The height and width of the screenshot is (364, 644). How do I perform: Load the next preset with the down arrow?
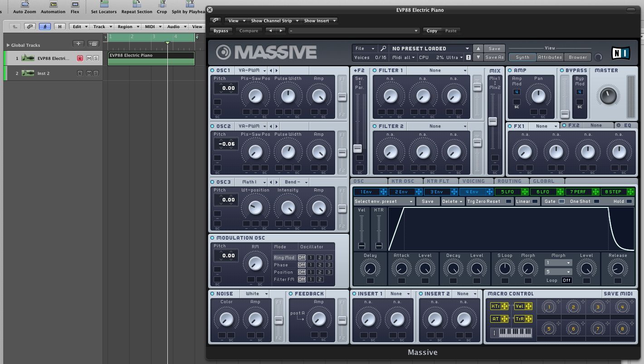point(478,57)
